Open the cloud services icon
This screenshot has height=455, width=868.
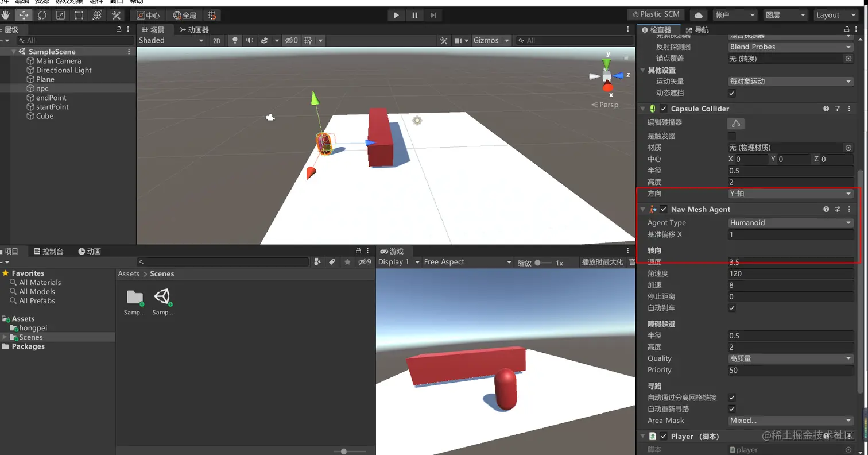click(699, 15)
